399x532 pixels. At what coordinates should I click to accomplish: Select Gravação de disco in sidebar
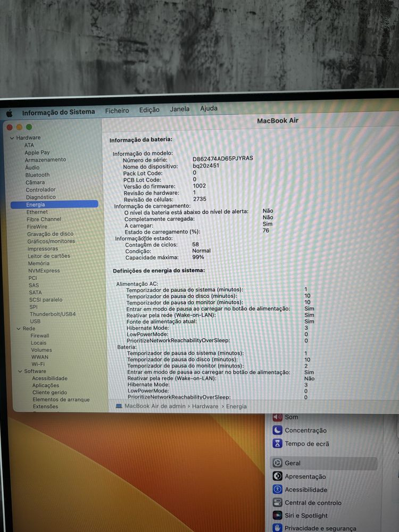point(50,234)
